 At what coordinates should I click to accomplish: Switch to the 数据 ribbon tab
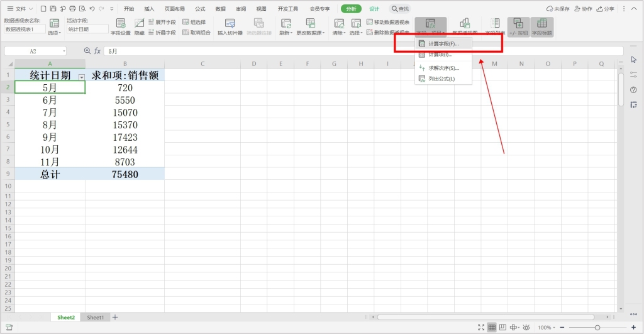(x=221, y=9)
